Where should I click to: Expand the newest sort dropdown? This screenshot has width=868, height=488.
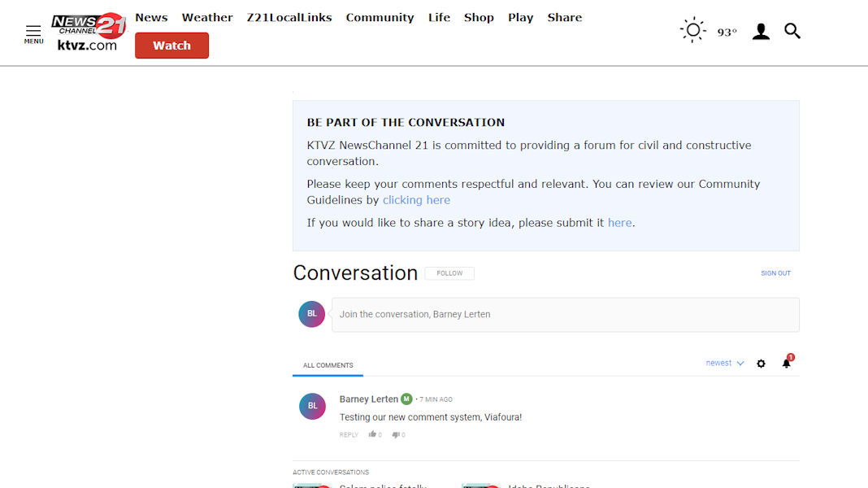pos(724,364)
